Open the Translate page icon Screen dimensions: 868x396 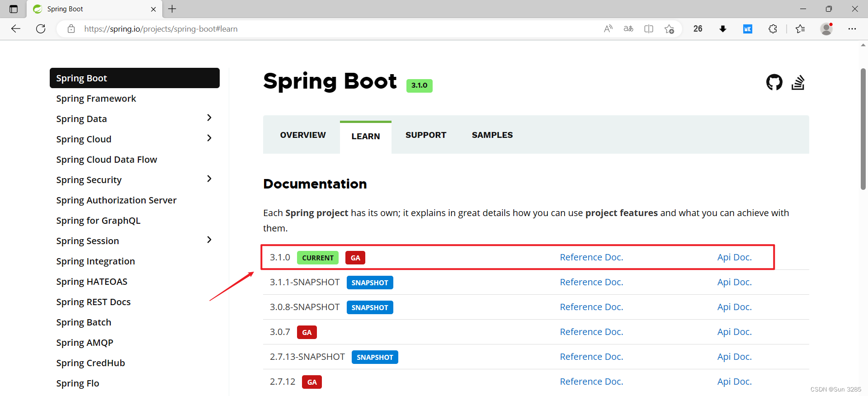(628, 29)
